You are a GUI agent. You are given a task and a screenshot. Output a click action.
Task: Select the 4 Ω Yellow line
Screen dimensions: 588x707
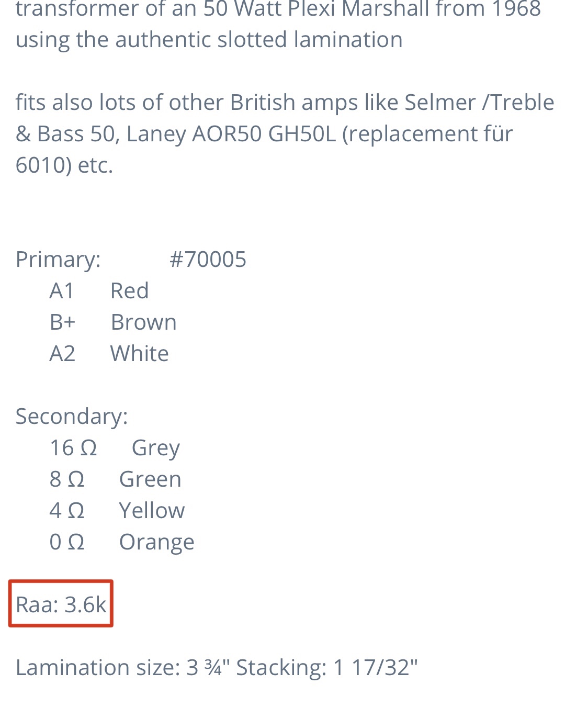coord(117,510)
